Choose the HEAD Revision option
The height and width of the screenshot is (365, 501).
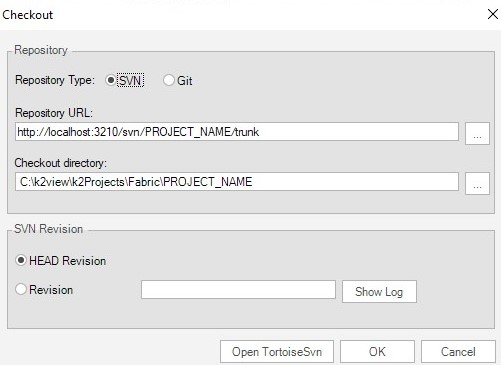click(x=21, y=260)
